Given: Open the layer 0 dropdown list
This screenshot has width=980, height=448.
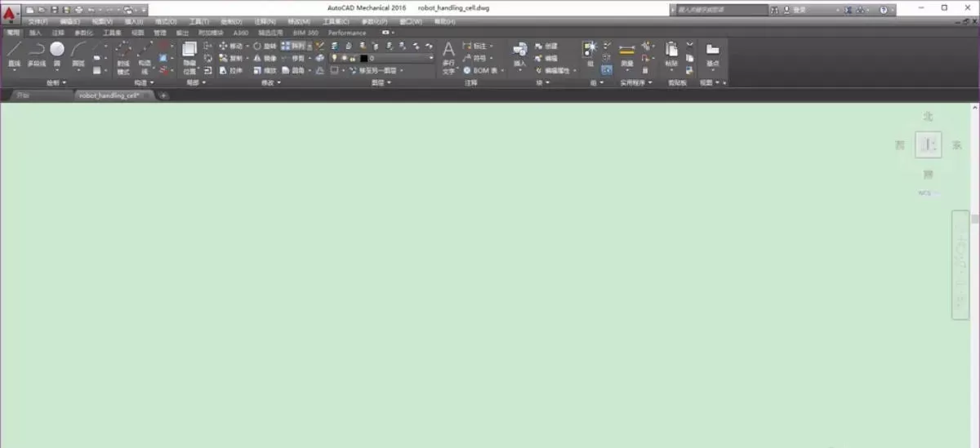Looking at the screenshot, I should tap(431, 58).
